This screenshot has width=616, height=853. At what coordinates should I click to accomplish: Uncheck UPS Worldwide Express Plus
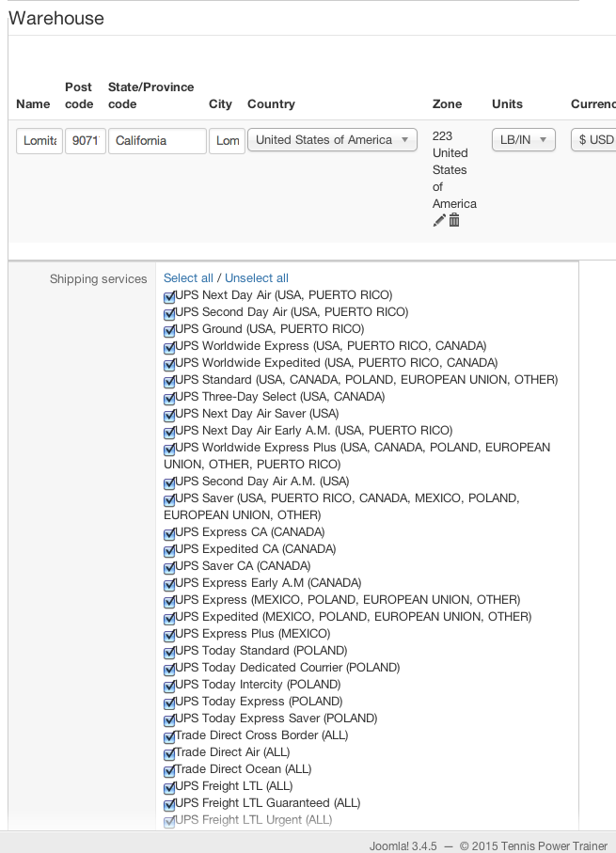click(169, 450)
